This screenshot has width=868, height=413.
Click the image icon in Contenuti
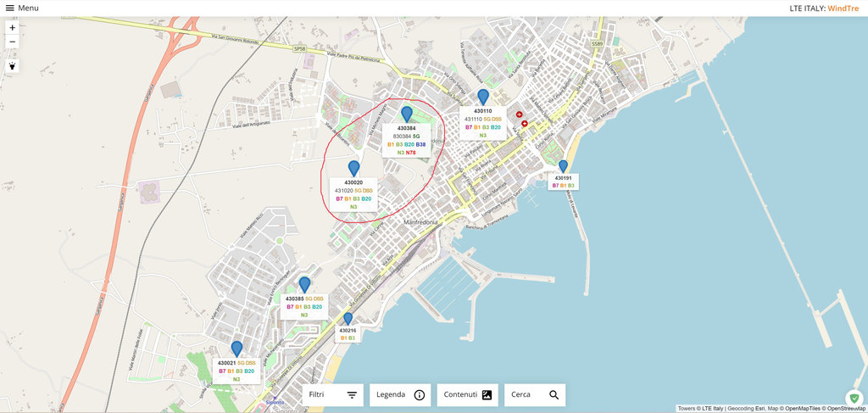tap(487, 394)
